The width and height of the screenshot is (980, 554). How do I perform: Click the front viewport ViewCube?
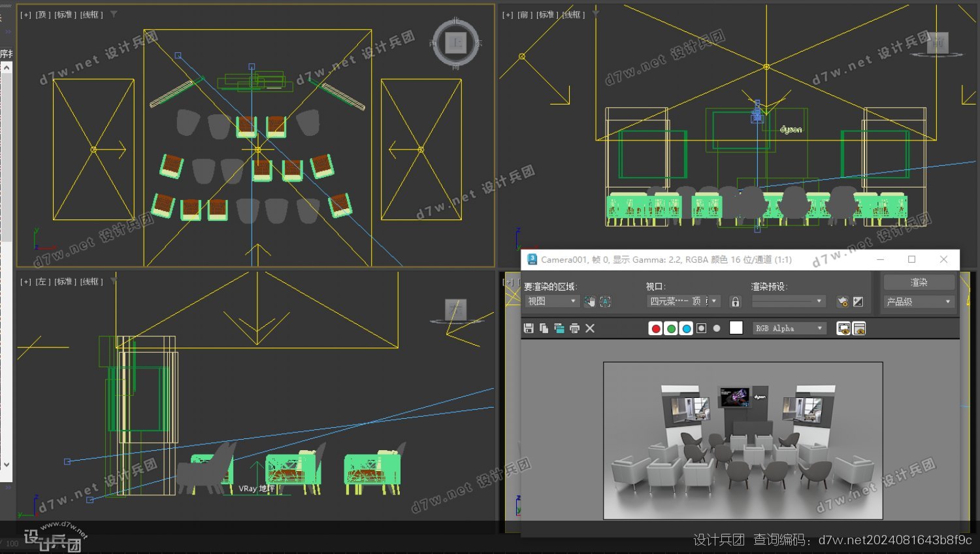938,44
